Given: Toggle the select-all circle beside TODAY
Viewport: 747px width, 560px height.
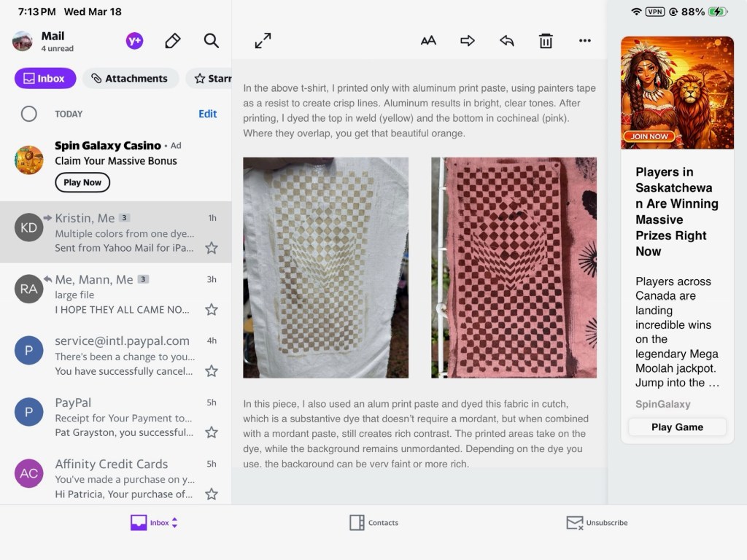Looking at the screenshot, I should (x=29, y=114).
